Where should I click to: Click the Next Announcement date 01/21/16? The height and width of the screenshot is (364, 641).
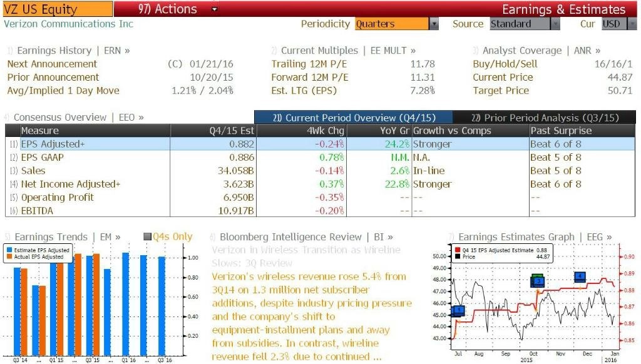tap(212, 64)
